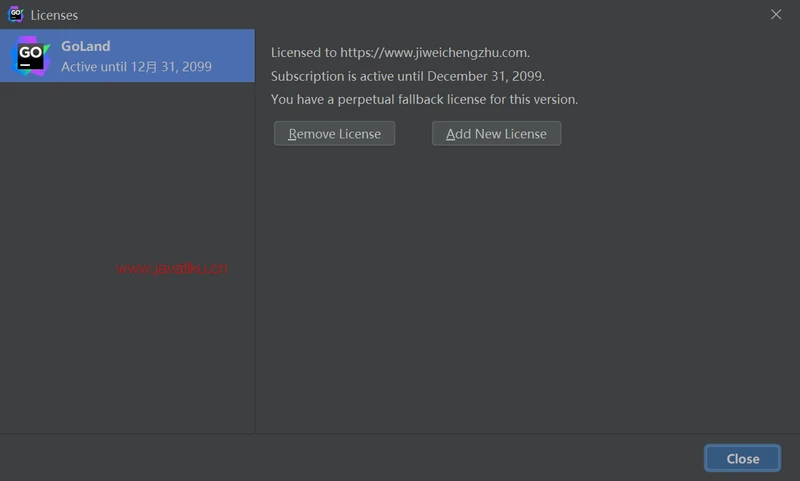Close the Licenses dialog using the X
Screen dimensions: 800x481
(x=776, y=14)
